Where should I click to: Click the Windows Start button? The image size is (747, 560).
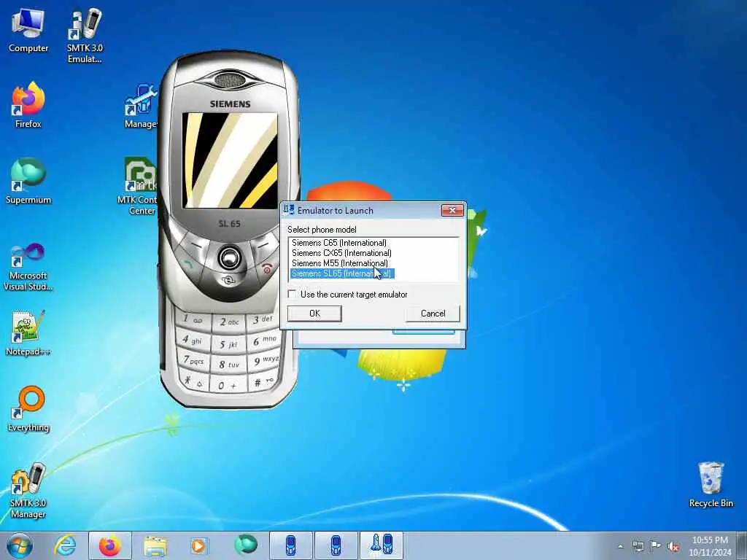point(20,545)
